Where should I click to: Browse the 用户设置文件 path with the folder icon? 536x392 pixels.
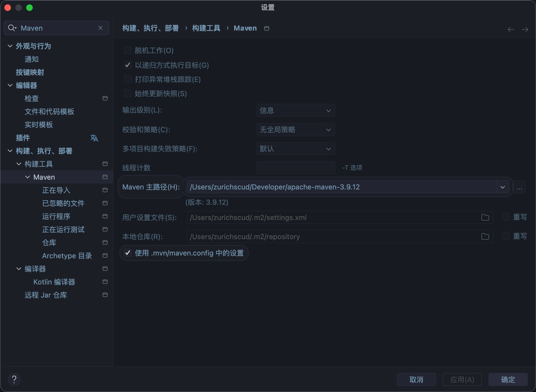click(x=485, y=217)
